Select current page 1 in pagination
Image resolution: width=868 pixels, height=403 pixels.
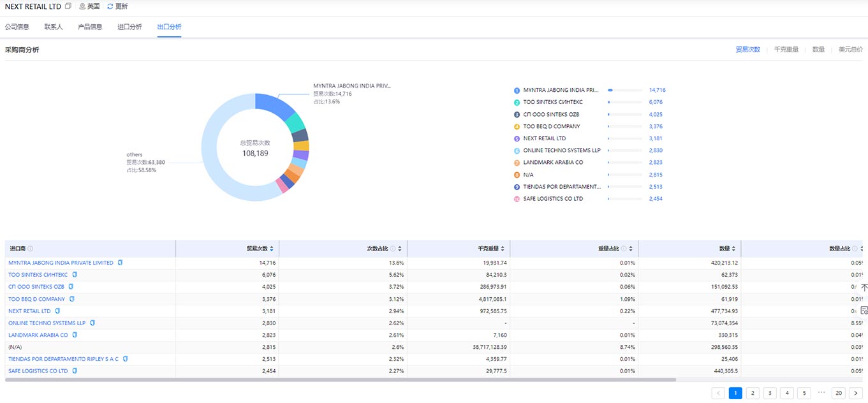[735, 393]
